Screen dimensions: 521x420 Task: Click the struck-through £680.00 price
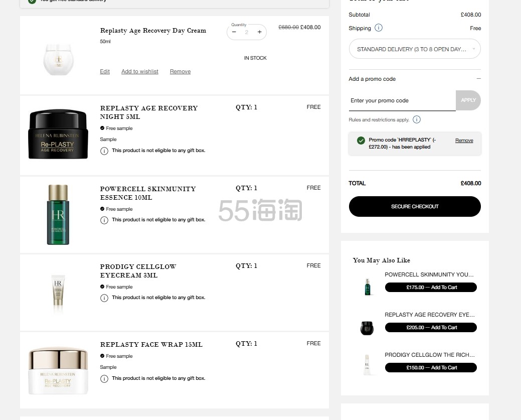(288, 27)
